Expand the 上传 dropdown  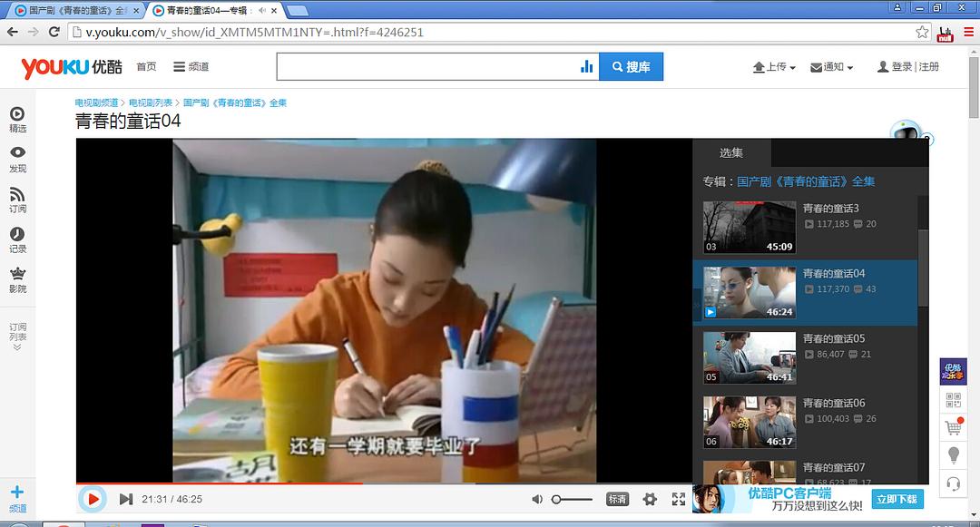(x=774, y=67)
